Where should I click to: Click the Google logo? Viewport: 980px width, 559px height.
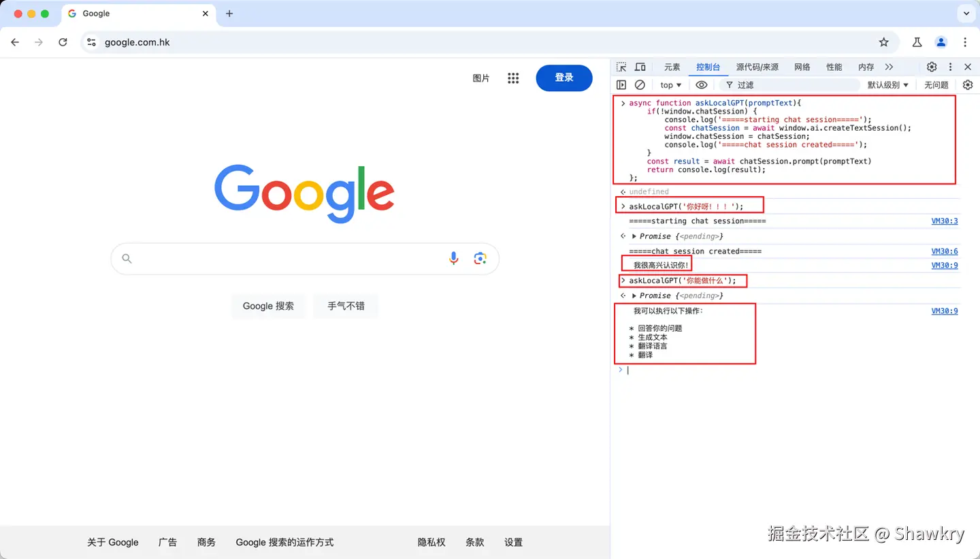304,193
